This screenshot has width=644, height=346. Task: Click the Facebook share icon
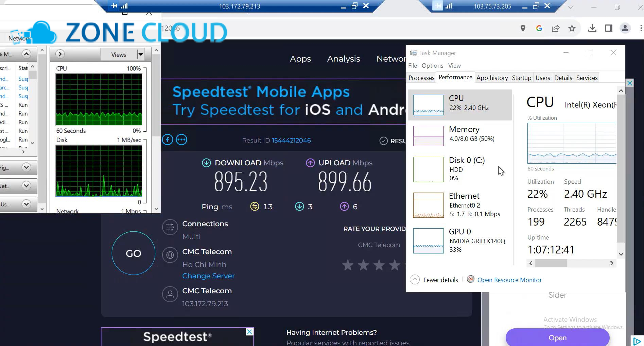pyautogui.click(x=168, y=139)
